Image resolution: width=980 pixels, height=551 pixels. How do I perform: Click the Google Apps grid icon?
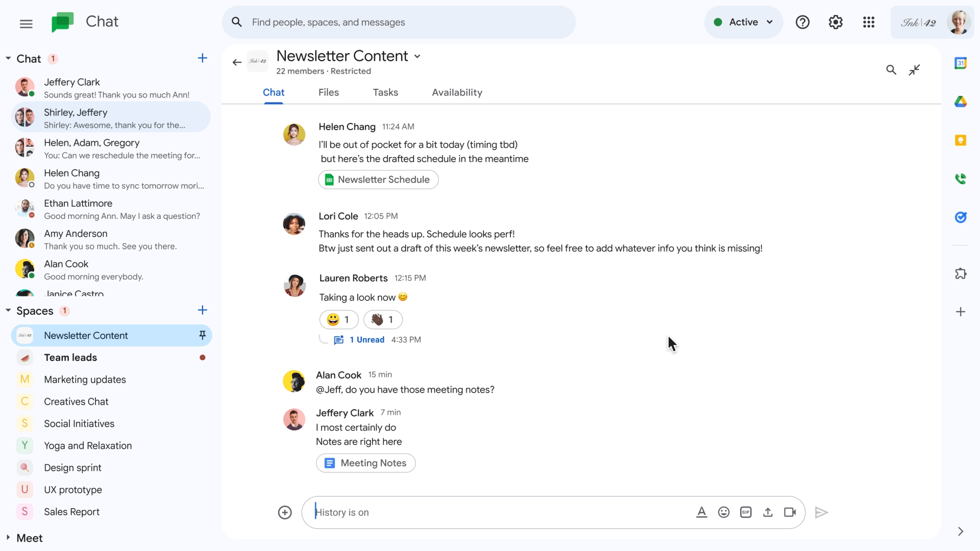[869, 22]
